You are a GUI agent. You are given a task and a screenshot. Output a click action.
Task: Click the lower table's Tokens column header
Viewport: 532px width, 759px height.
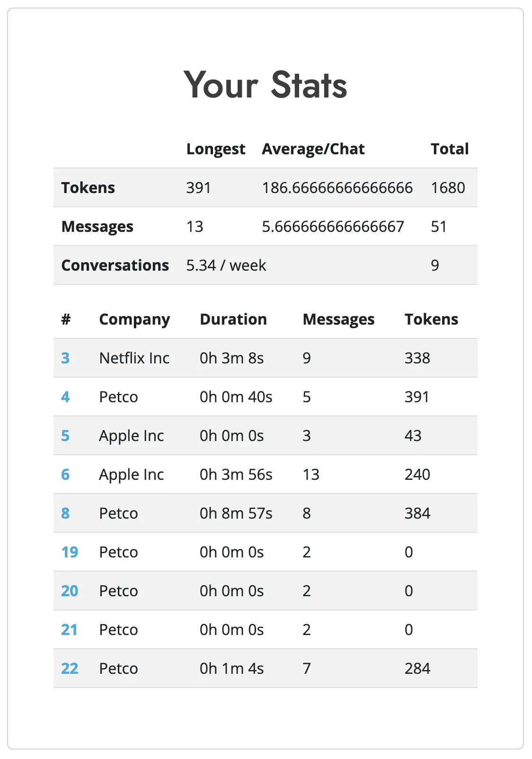pyautogui.click(x=431, y=319)
